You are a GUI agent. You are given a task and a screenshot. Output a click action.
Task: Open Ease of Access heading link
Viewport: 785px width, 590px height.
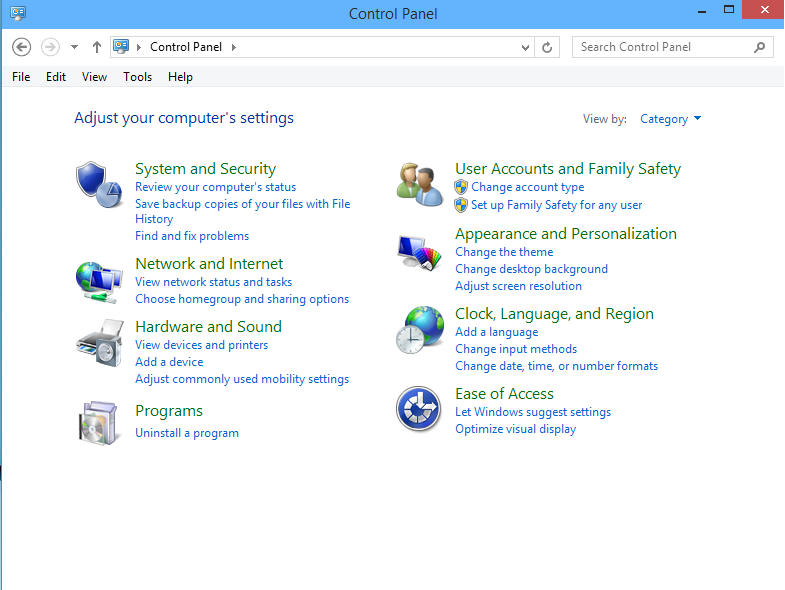click(x=504, y=394)
